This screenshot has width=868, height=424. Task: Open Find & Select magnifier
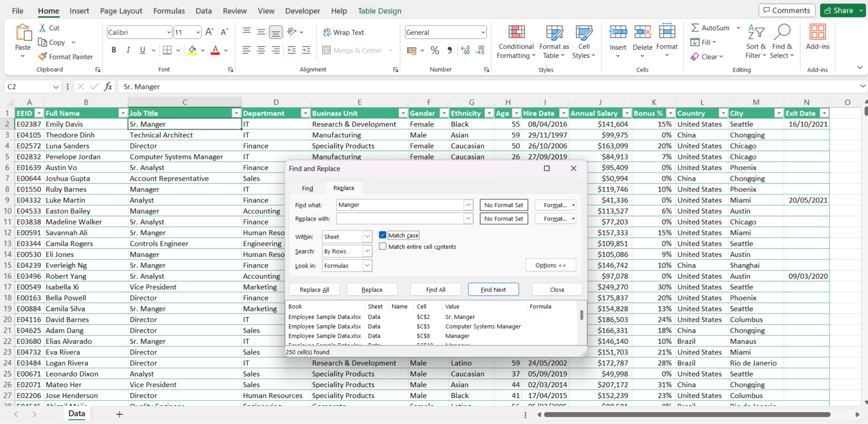782,42
